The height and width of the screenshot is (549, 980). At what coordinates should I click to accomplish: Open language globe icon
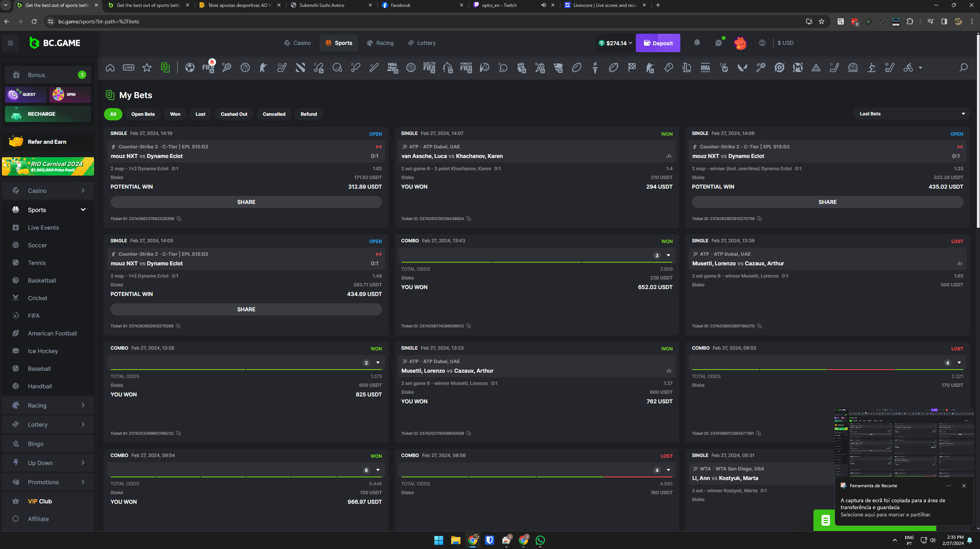point(762,43)
